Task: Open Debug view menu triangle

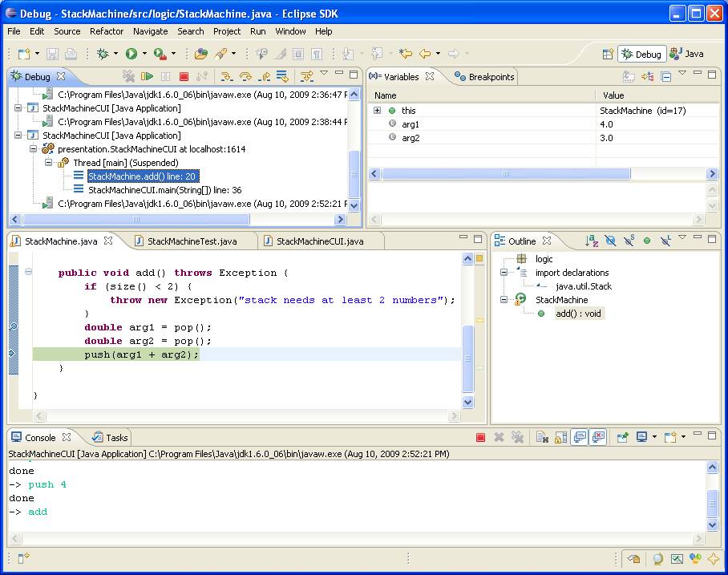Action: 324,73
